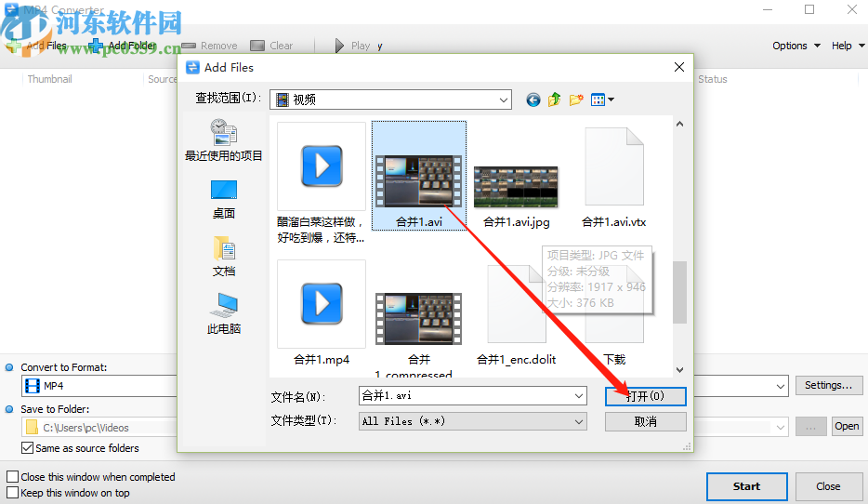Click the Add Folder toolbar icon
Image resolution: width=868 pixels, height=504 pixels.
[95, 46]
